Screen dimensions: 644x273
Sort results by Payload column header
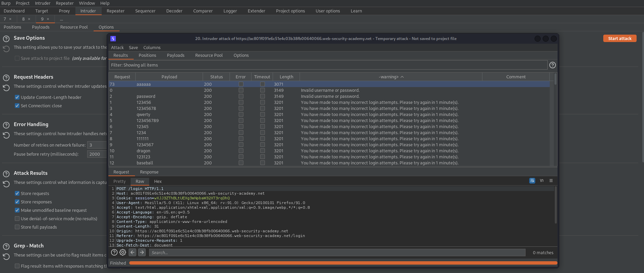pos(169,77)
